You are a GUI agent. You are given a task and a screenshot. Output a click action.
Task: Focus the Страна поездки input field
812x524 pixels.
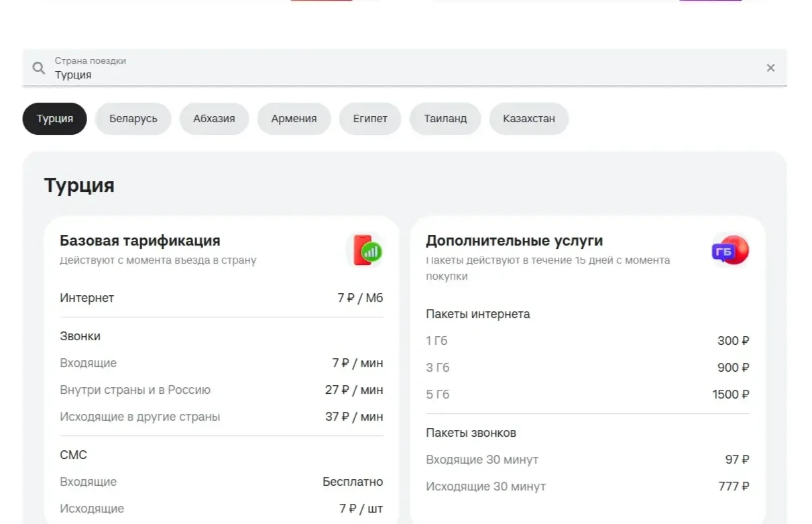[404, 68]
